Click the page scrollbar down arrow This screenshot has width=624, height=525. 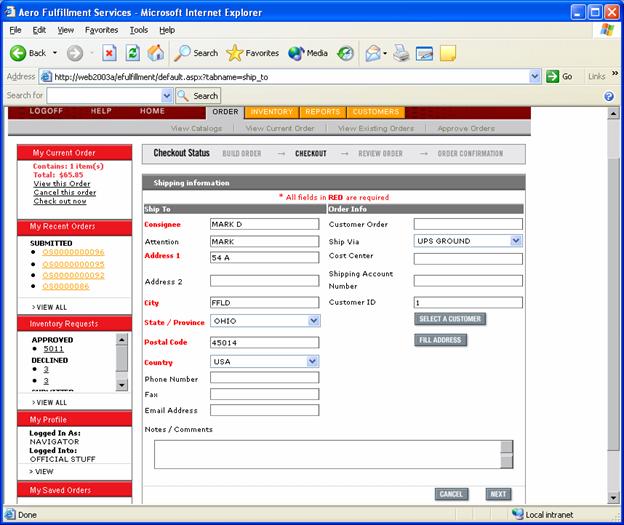click(x=613, y=498)
